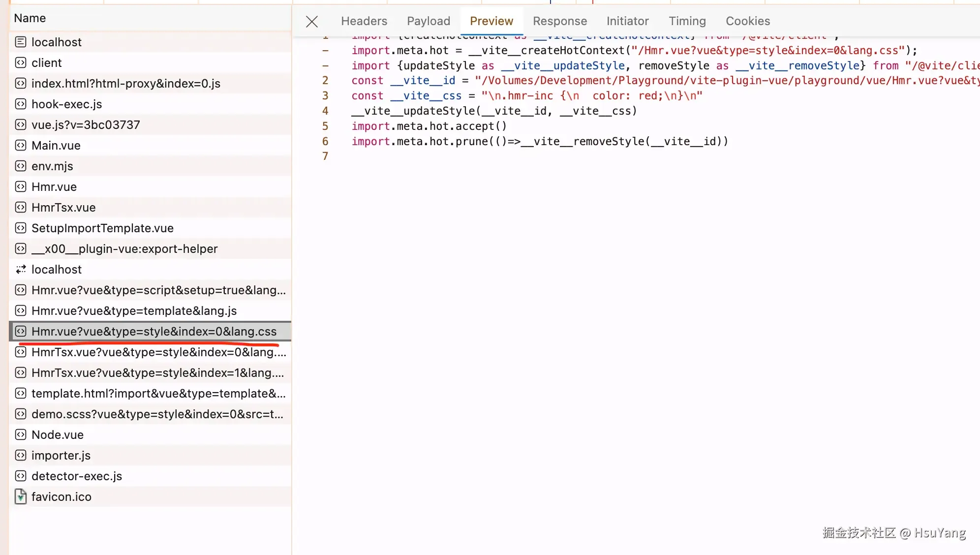Click icon beside HmrTsx.vue style index=1 request

pyautogui.click(x=21, y=372)
